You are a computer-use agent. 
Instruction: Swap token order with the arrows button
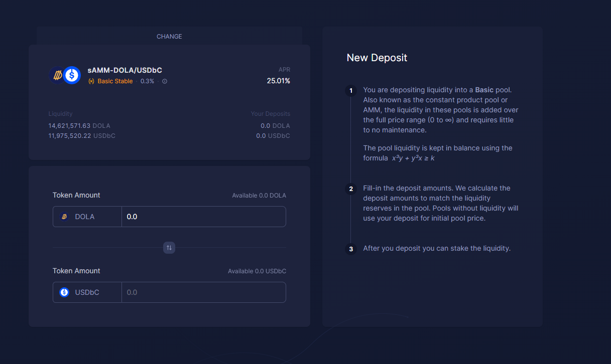coord(169,247)
